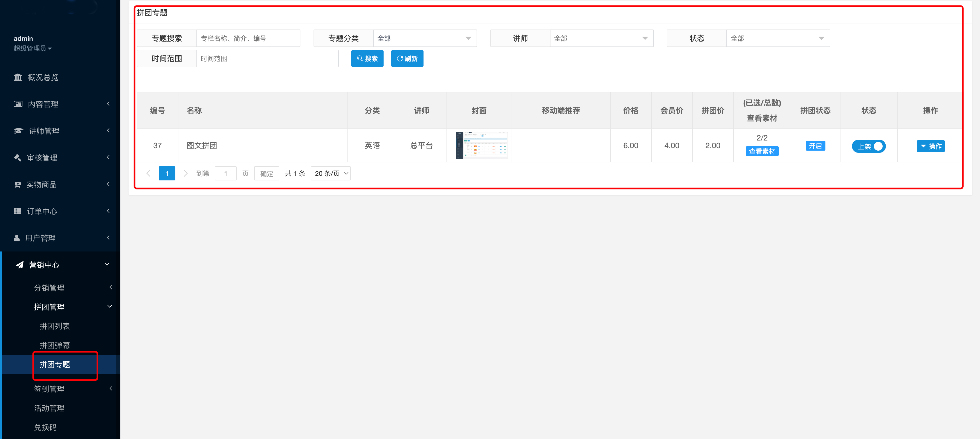Click the 确定 pagination confirm button
The width and height of the screenshot is (980, 439).
tap(267, 173)
